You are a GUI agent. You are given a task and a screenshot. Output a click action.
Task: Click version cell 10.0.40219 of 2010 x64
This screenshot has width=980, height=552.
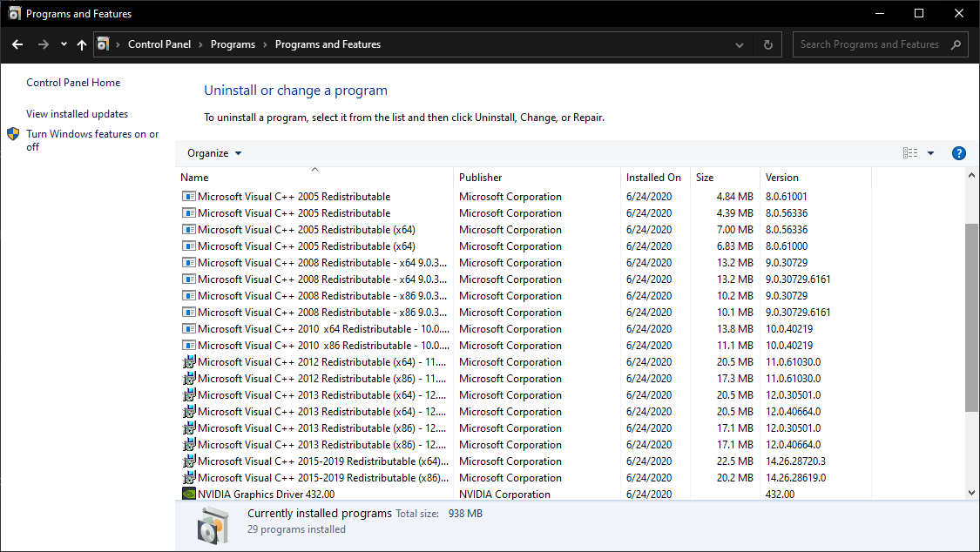789,328
